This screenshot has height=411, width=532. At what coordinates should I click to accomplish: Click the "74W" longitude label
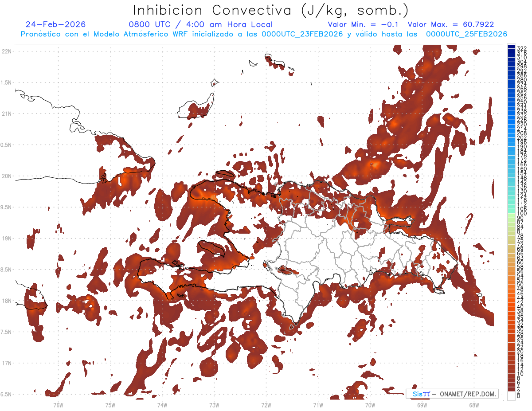pyautogui.click(x=162, y=405)
